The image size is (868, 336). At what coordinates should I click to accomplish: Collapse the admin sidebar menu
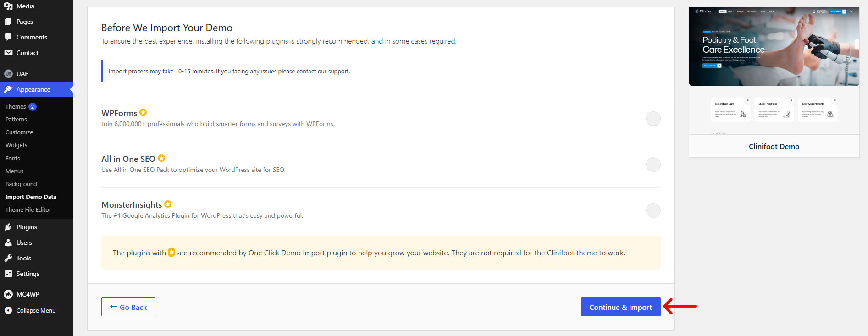coord(37,310)
